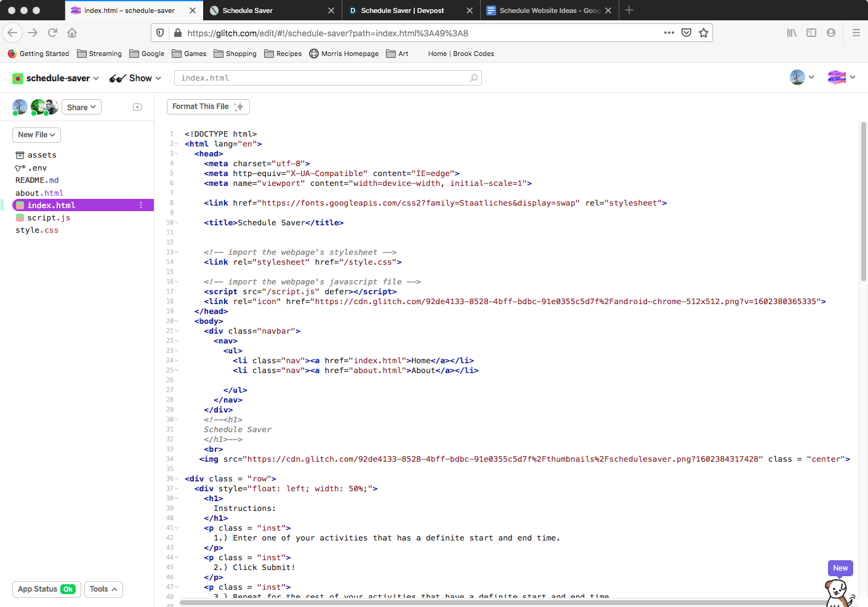Fold the body tag at line 20
The width and height of the screenshot is (868, 607).
tap(177, 321)
